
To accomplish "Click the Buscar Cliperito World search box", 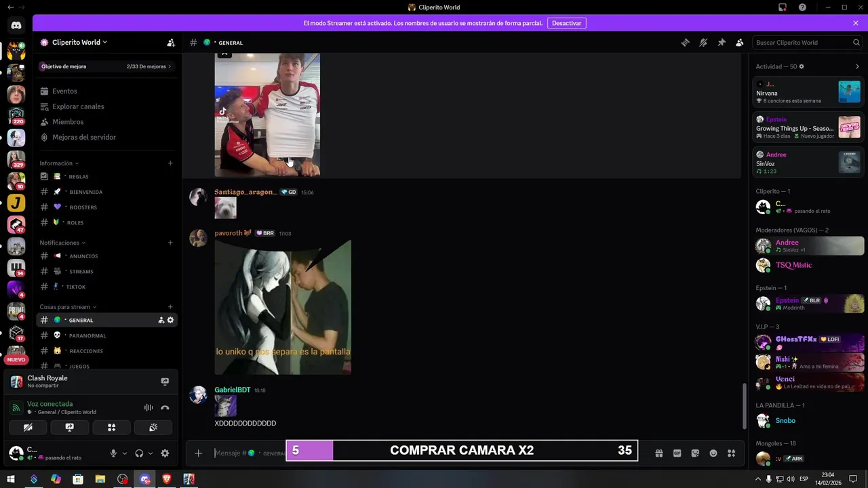I will (808, 42).
